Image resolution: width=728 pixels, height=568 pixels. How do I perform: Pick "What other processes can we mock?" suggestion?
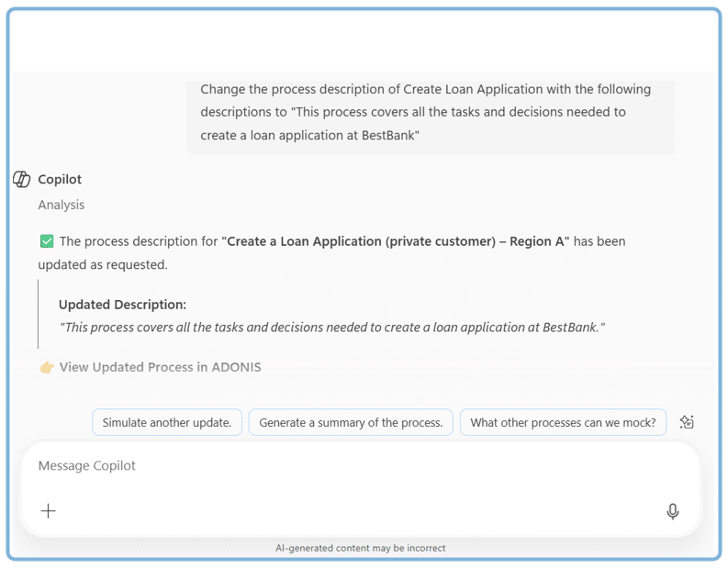point(563,422)
